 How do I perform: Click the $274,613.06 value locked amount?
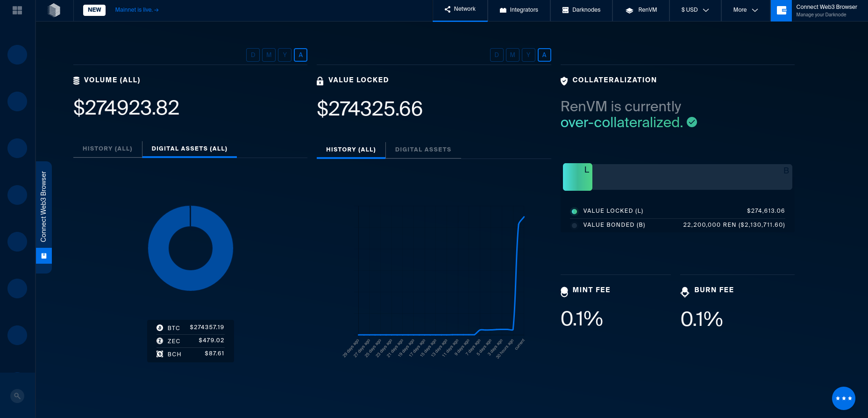766,211
